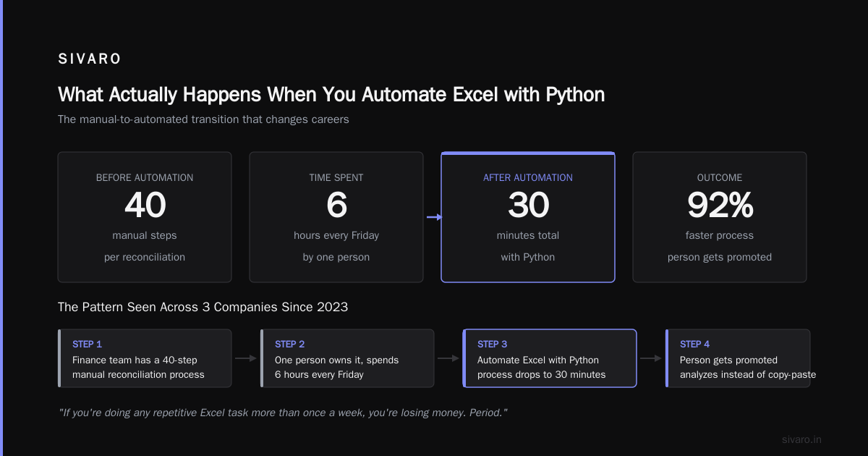Click '6 hours every Friday' step text
868x456 pixels.
tap(319, 374)
